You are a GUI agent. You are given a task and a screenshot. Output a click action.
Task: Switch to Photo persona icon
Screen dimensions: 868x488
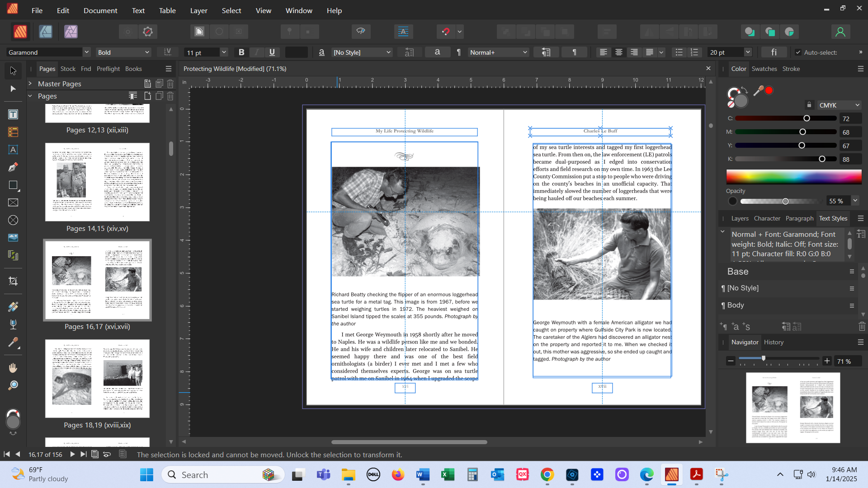(x=71, y=32)
